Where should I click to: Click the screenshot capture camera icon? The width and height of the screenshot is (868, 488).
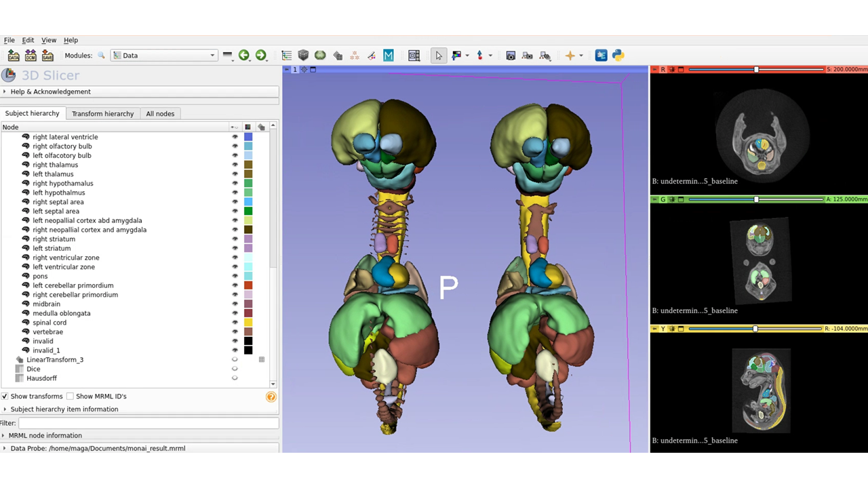point(511,56)
